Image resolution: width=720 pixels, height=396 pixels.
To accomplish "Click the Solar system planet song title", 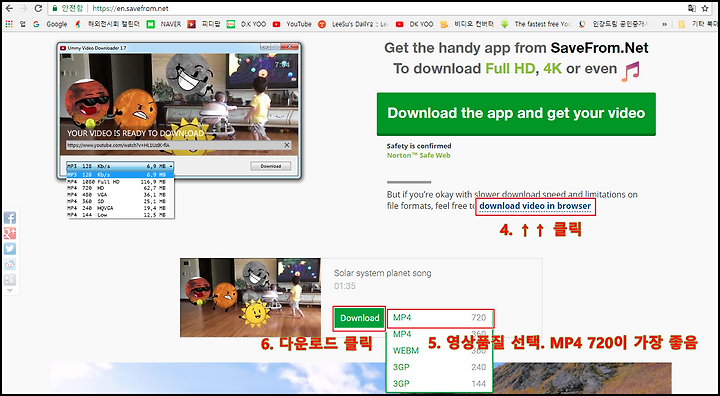I will [x=382, y=273].
